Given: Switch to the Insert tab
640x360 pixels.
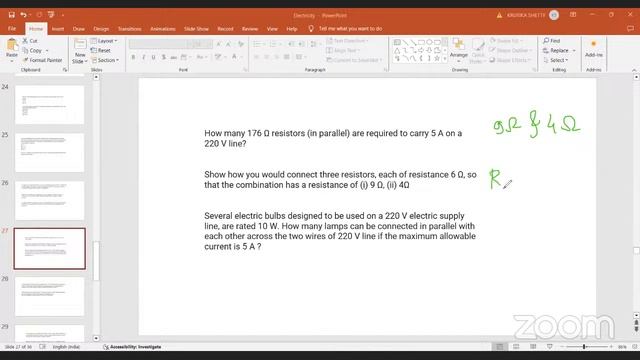Looking at the screenshot, I should [58, 29].
